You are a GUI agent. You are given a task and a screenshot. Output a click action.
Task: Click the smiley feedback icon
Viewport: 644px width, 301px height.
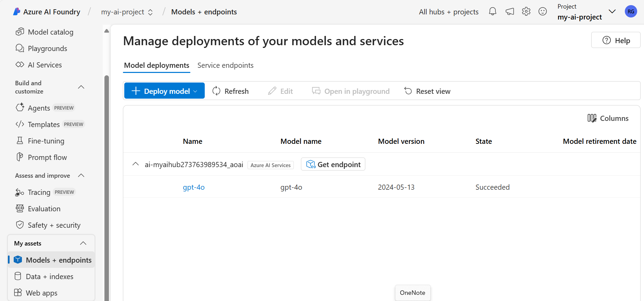click(543, 11)
